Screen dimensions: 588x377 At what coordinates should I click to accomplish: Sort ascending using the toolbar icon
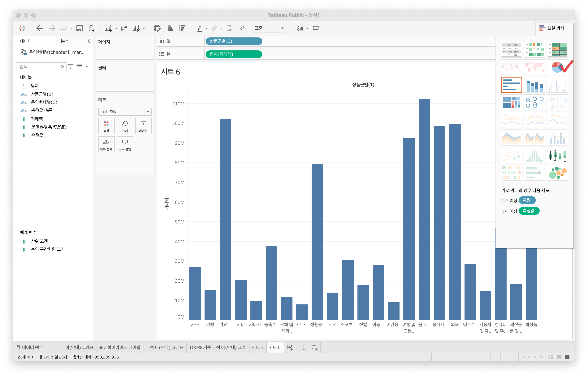[x=170, y=28]
